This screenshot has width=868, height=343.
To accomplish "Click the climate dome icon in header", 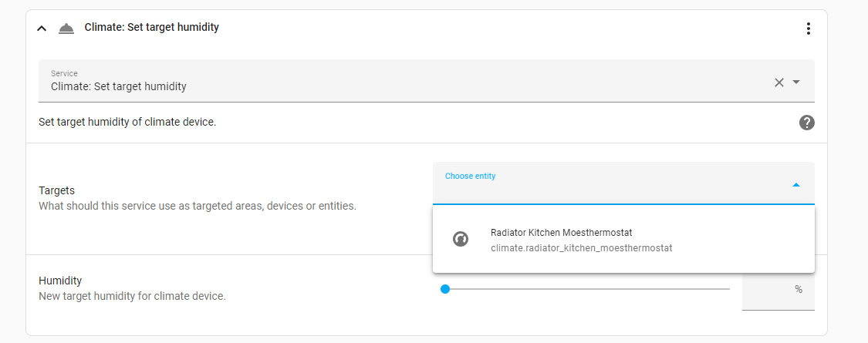I will coord(66,29).
